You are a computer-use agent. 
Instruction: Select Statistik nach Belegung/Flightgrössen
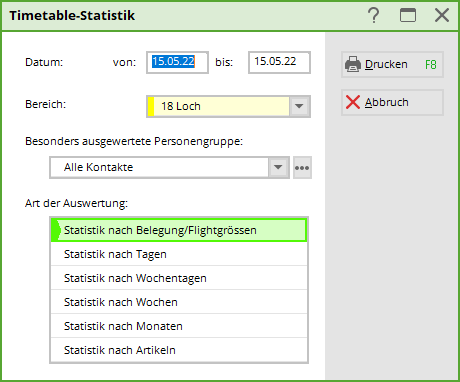click(x=179, y=230)
